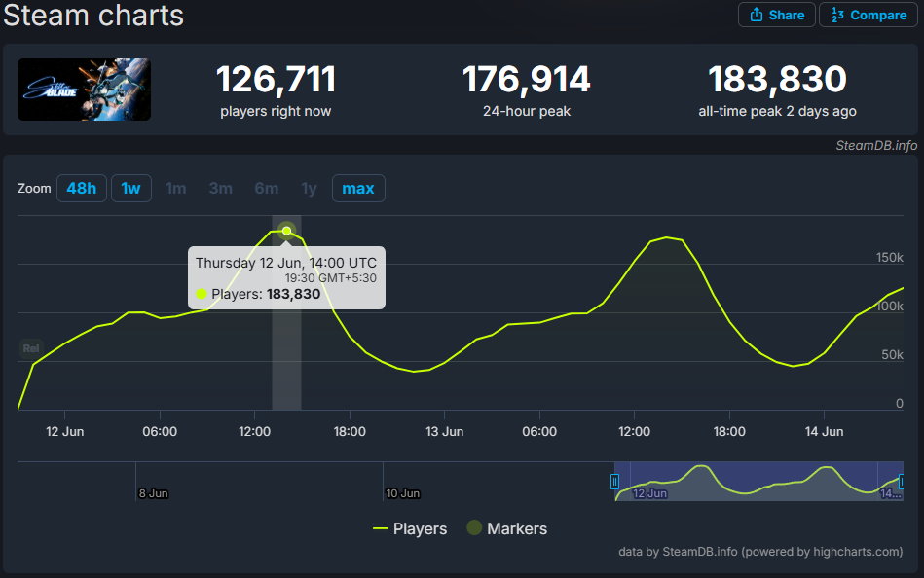Click the 100k y-axis label

pyautogui.click(x=889, y=306)
